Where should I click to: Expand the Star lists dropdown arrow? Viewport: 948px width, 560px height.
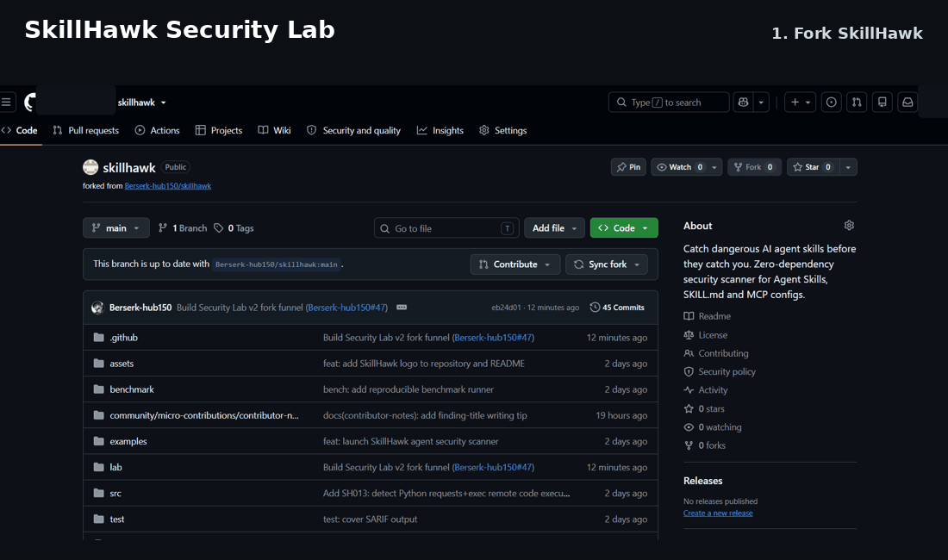848,167
